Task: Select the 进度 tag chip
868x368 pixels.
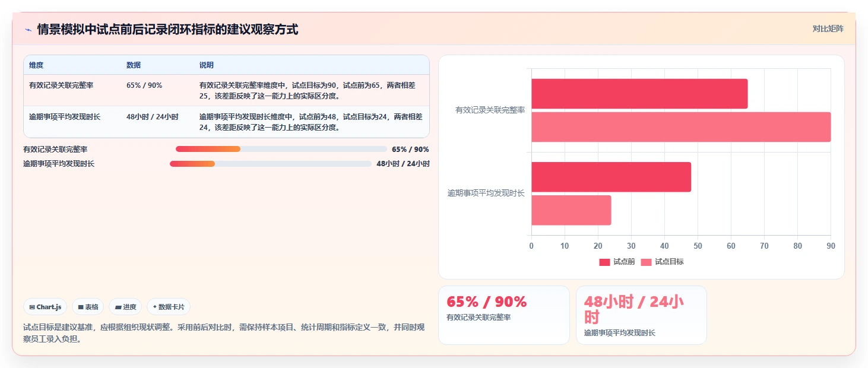Action: 125,307
